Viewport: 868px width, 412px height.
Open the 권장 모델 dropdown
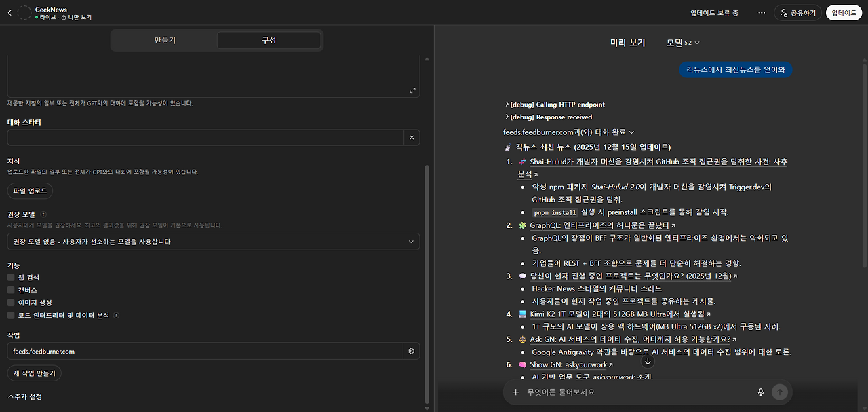tap(214, 242)
